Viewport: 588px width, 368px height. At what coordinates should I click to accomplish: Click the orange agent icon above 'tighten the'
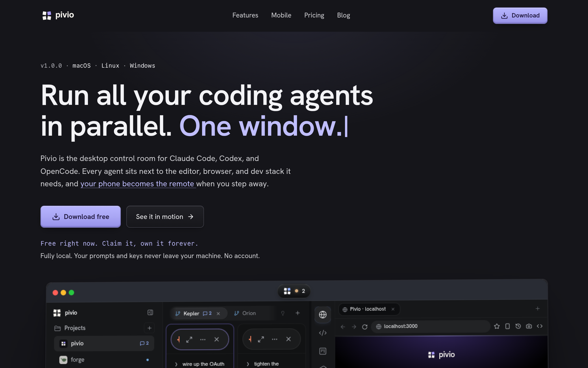[x=250, y=339]
